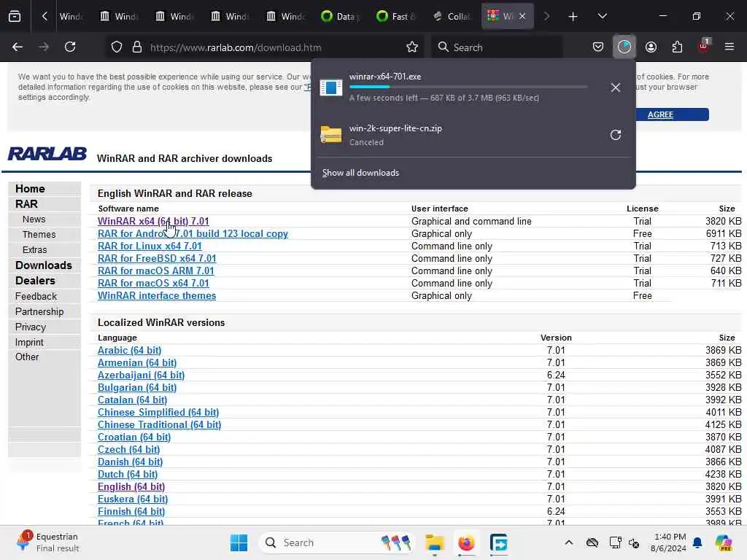Image resolution: width=747 pixels, height=560 pixels.
Task: Open the clock showing 1:40 PM
Action: click(x=669, y=542)
